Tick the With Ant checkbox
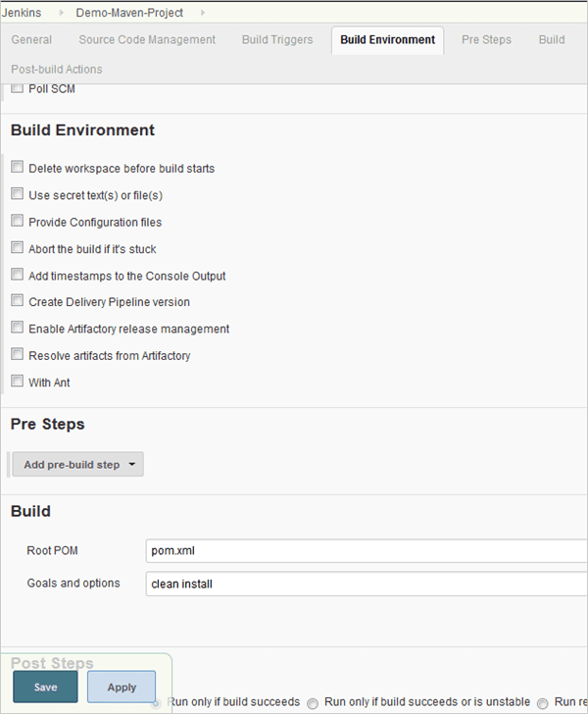The image size is (588, 714). pyautogui.click(x=18, y=382)
